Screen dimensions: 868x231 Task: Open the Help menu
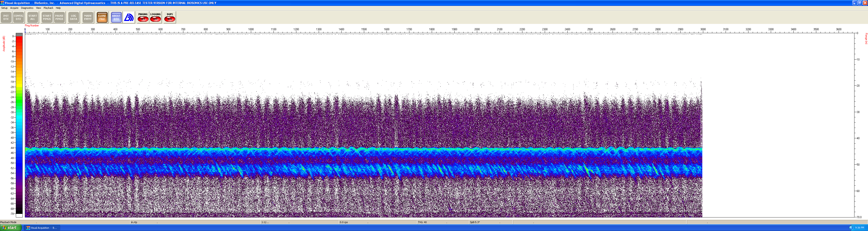point(58,8)
